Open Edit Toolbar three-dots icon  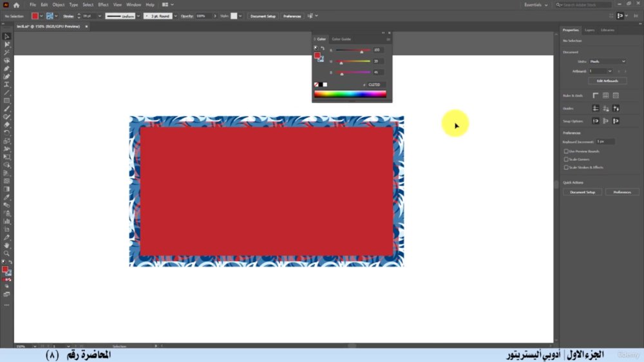(6, 305)
